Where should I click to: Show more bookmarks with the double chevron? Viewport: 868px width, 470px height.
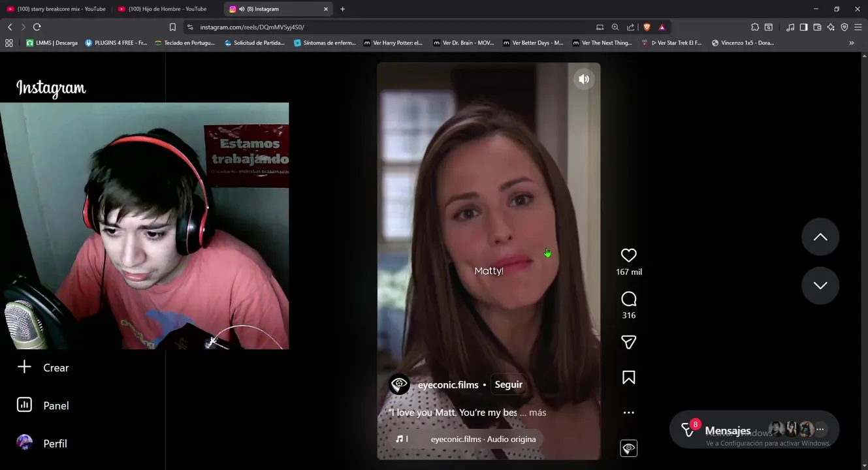point(851,42)
